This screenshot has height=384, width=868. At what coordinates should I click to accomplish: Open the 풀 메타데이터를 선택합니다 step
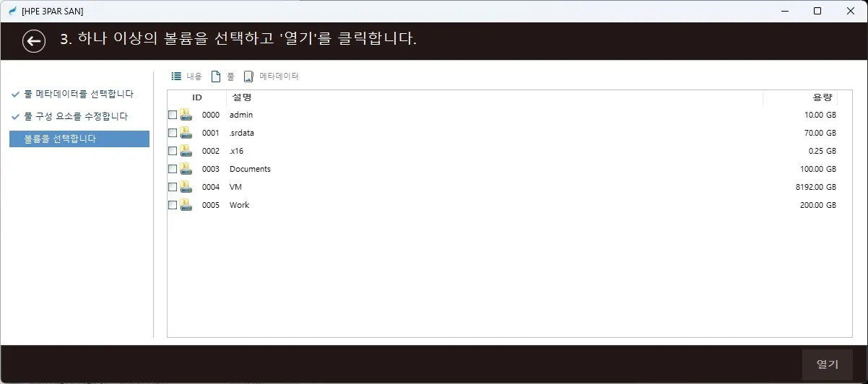tap(79, 95)
